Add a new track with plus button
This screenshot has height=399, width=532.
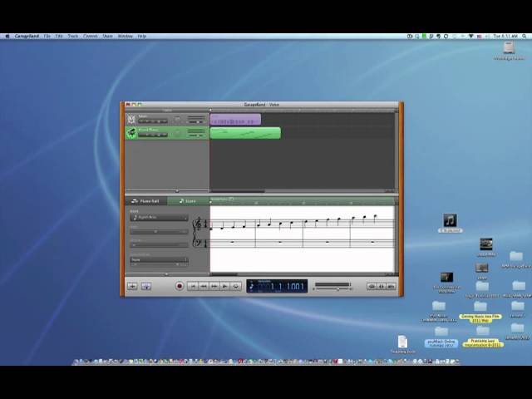click(x=132, y=286)
